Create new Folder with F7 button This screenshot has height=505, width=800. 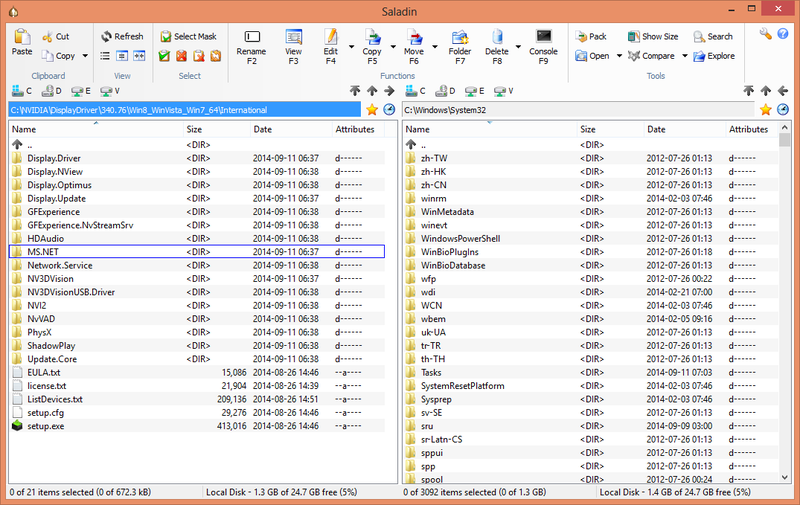tap(460, 47)
